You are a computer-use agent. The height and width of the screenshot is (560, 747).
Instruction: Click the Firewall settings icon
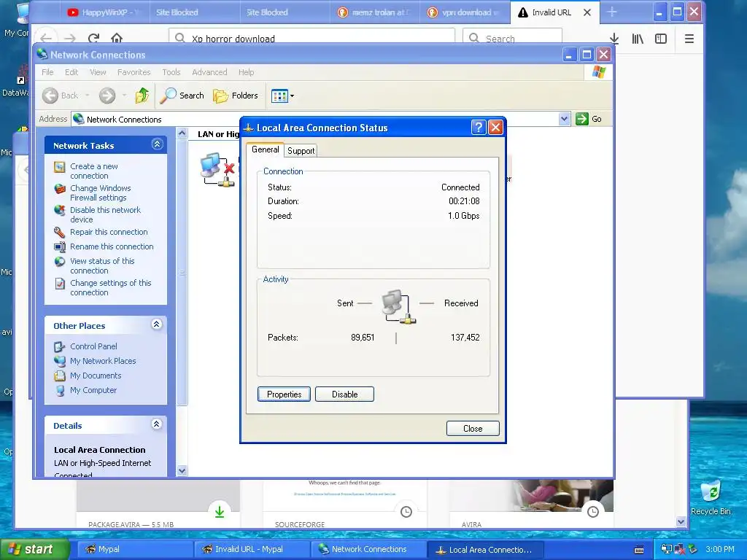tap(60, 189)
